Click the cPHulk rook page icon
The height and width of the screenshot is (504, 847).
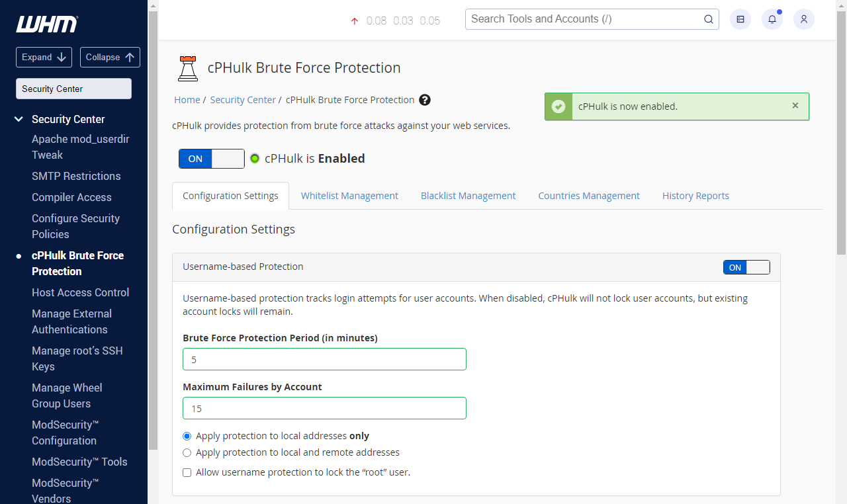click(187, 67)
